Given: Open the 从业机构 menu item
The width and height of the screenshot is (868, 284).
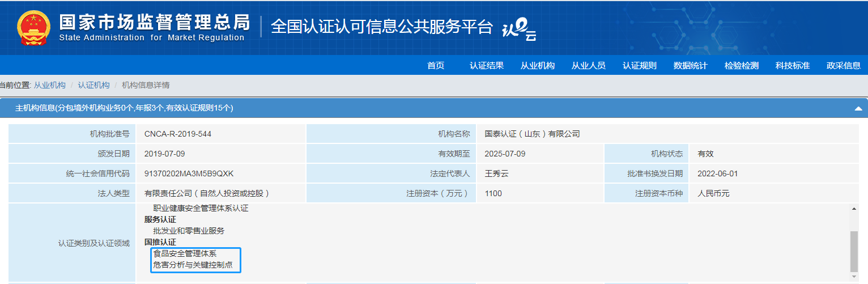Looking at the screenshot, I should (538, 66).
